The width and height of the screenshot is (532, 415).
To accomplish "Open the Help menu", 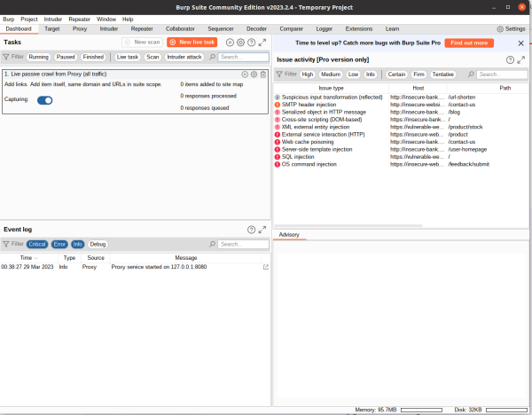I will point(128,19).
